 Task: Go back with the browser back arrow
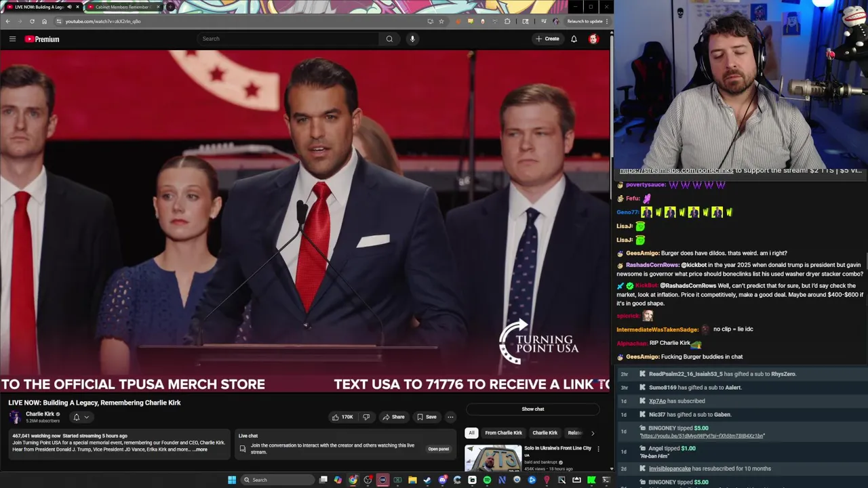click(7, 21)
